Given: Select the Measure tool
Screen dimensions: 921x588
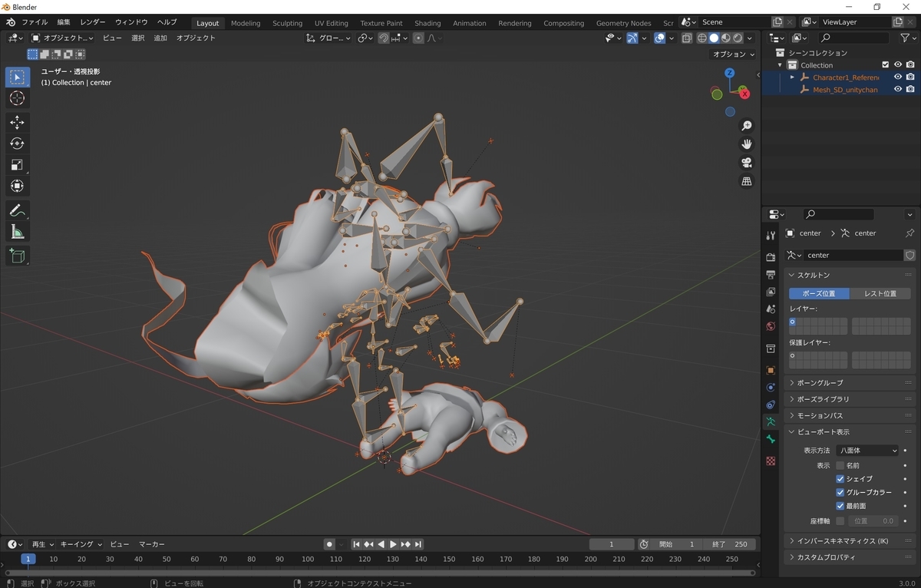Looking at the screenshot, I should (17, 232).
